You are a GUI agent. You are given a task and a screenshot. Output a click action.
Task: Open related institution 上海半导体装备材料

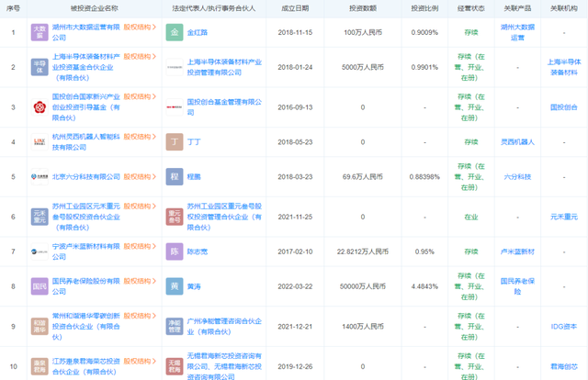click(x=564, y=67)
